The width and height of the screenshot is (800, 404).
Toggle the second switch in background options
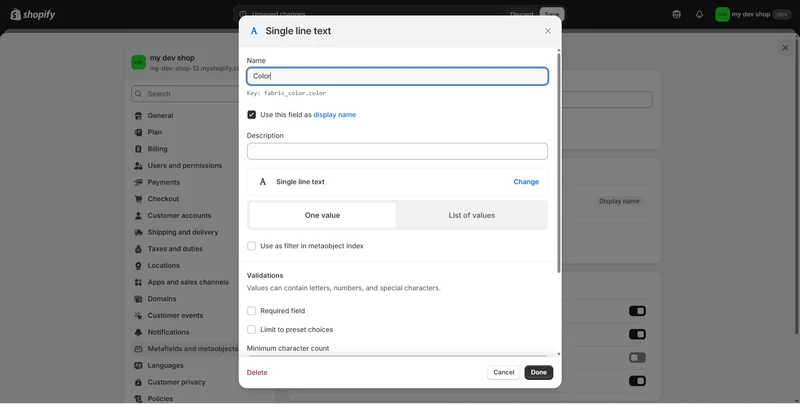[x=637, y=334]
